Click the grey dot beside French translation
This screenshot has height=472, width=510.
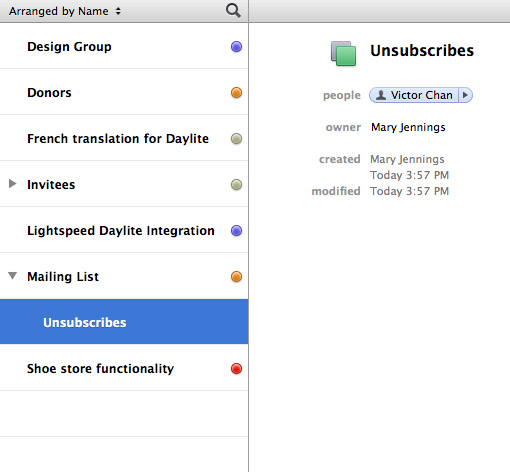tap(236, 139)
